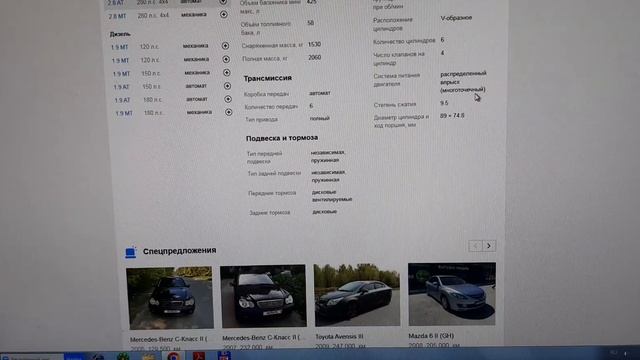Open the first Mercedes-Benz C-Класс II photo
Image resolution: width=640 pixels, height=360 pixels.
click(x=170, y=298)
